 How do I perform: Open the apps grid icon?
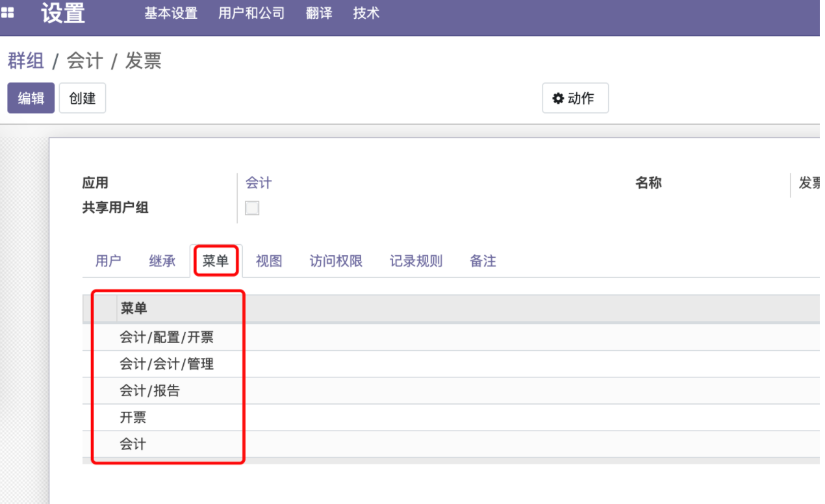(x=7, y=13)
